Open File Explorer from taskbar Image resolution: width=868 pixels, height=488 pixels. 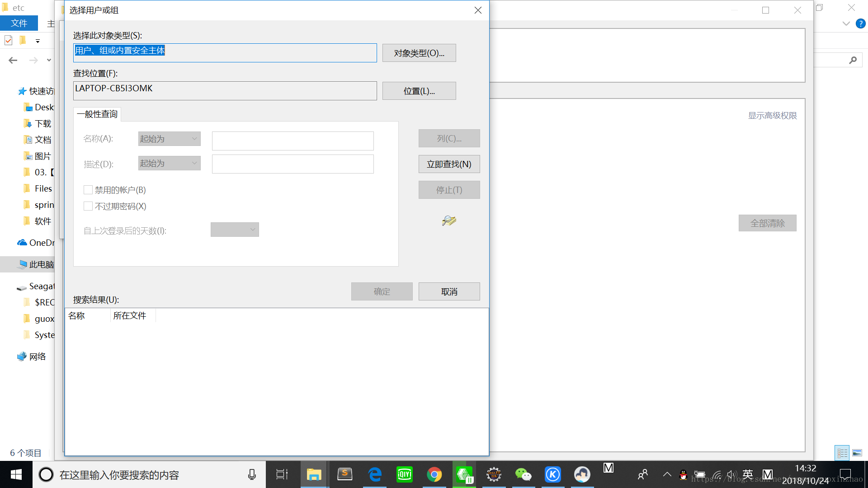pyautogui.click(x=314, y=474)
